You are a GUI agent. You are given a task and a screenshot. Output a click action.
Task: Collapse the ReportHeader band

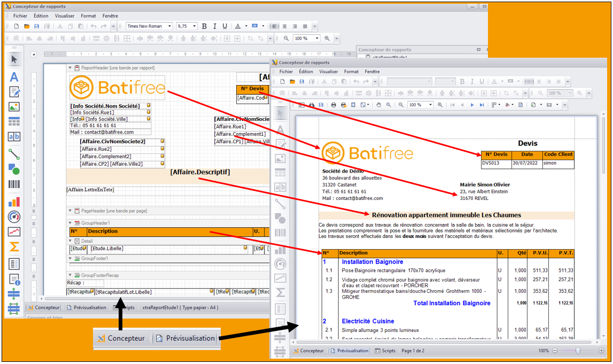(71, 68)
